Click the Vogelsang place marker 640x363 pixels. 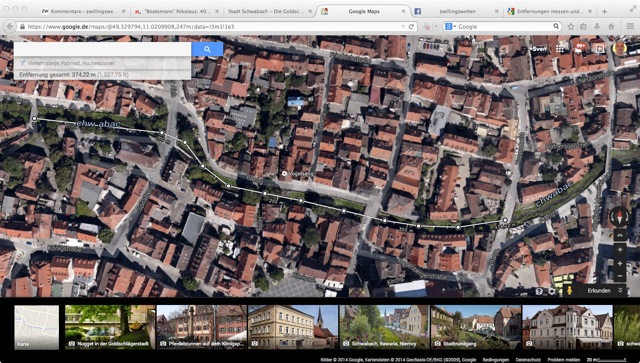(x=284, y=174)
